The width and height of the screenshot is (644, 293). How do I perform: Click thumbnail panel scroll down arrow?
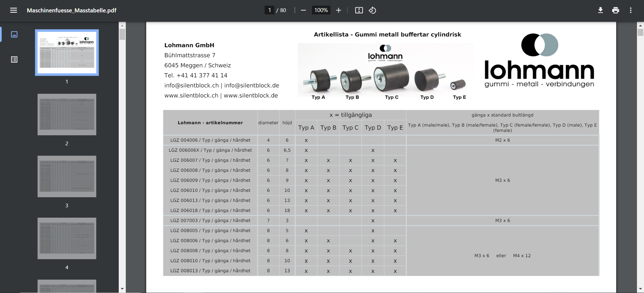click(122, 289)
